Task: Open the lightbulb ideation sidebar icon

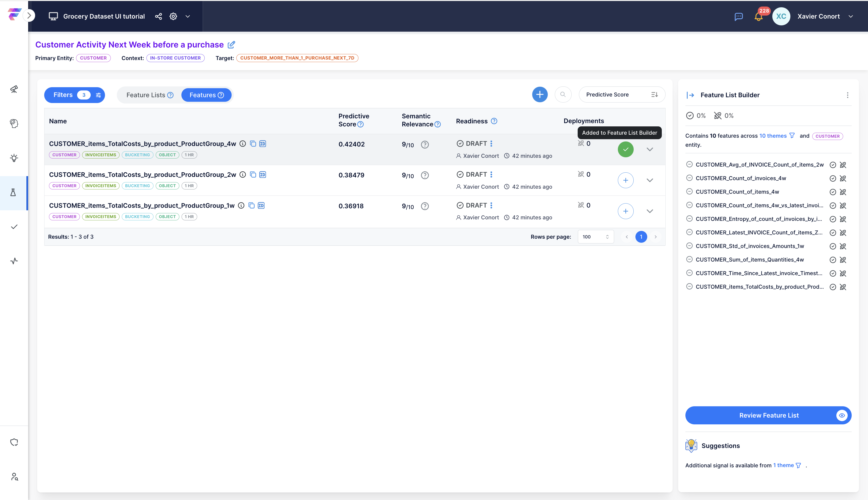Action: point(14,158)
